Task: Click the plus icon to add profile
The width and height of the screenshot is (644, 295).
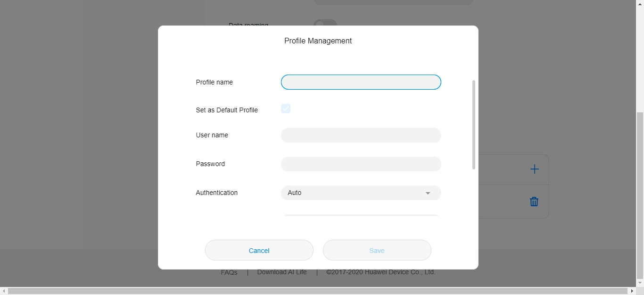Action: click(x=534, y=169)
